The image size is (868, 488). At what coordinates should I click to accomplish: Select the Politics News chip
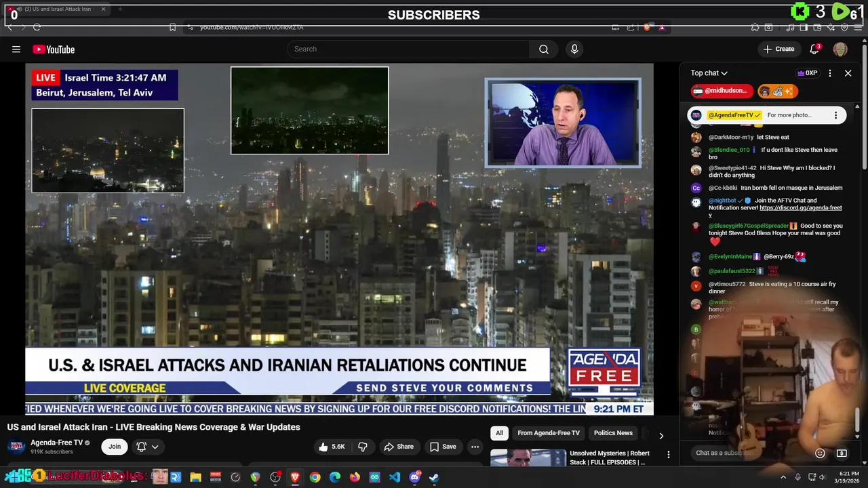point(613,433)
